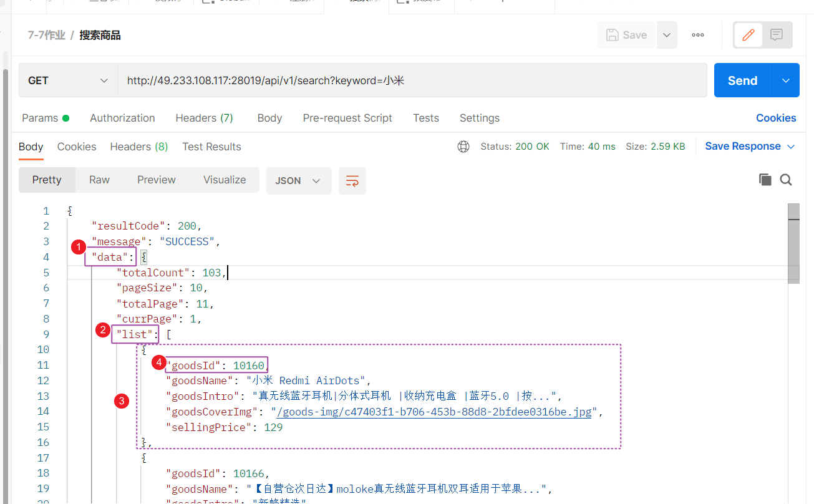814x504 pixels.
Task: Click the goodsId 10166 value
Action: [248, 473]
